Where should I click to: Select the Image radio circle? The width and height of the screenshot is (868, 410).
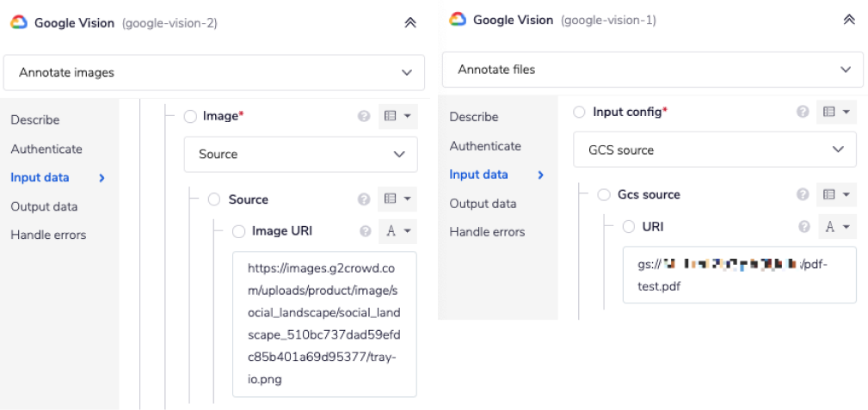pyautogui.click(x=190, y=116)
